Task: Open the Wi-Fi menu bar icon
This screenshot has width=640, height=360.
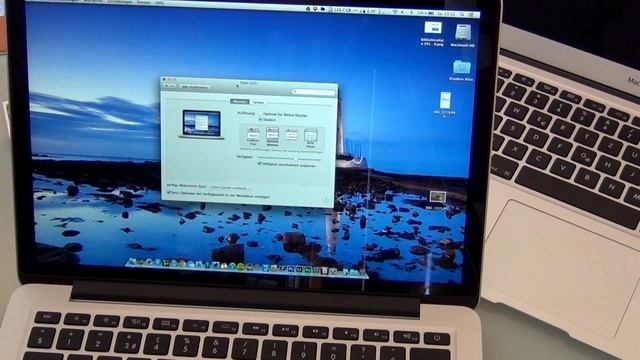Action: [x=395, y=12]
